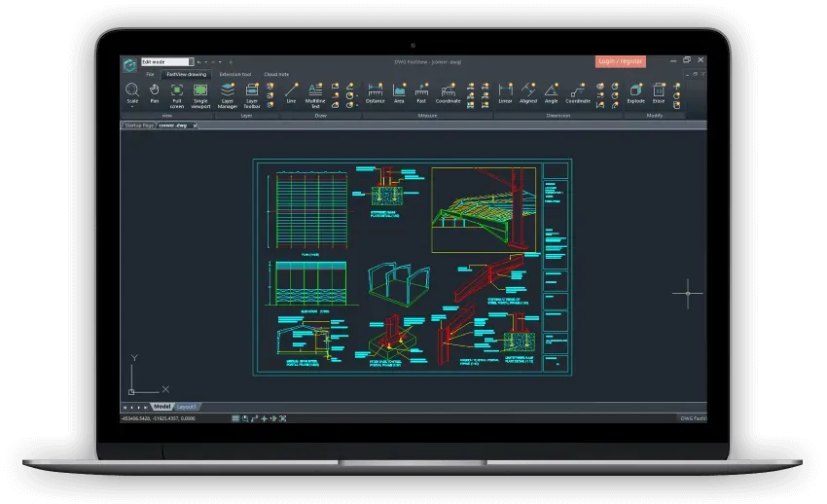The height and width of the screenshot is (504, 827).
Task: Click the 3D roof frame detail in drawing
Action: (x=484, y=210)
